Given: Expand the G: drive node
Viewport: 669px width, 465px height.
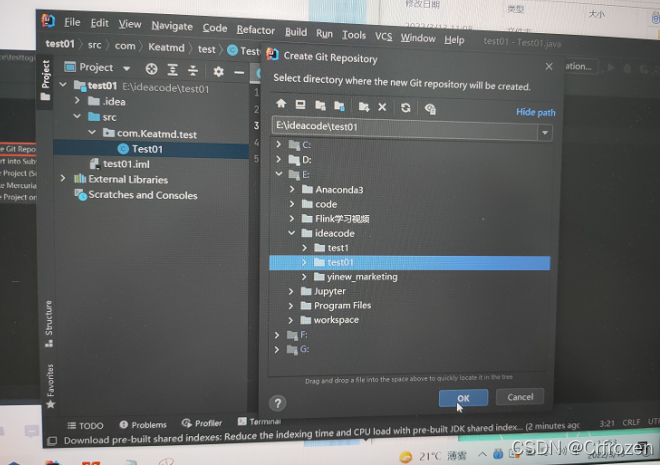Looking at the screenshot, I should click(277, 349).
